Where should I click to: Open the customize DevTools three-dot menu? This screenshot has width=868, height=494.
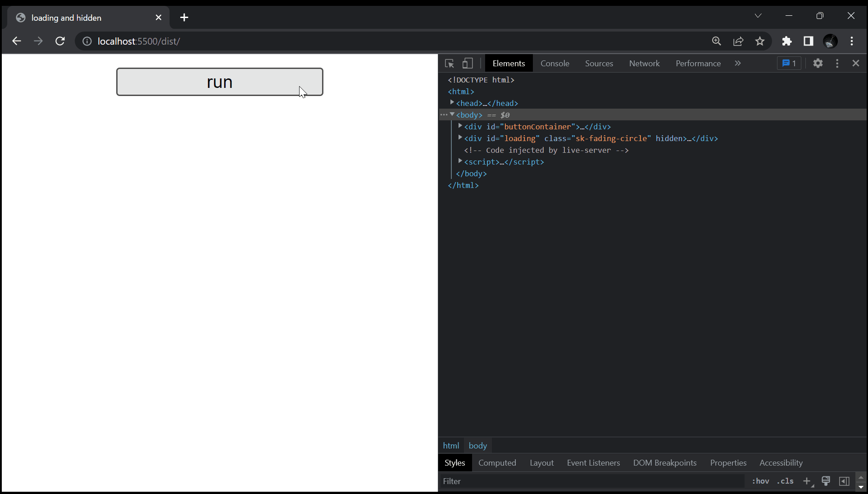pos(837,63)
